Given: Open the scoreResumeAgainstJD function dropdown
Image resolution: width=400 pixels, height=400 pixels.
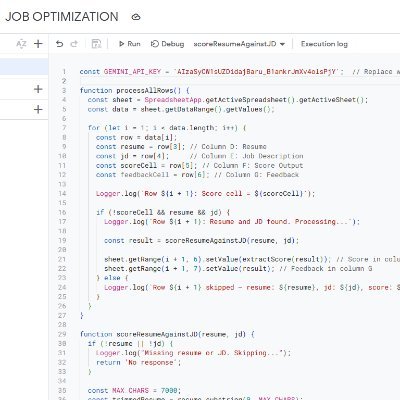Looking at the screenshot, I should click(239, 44).
